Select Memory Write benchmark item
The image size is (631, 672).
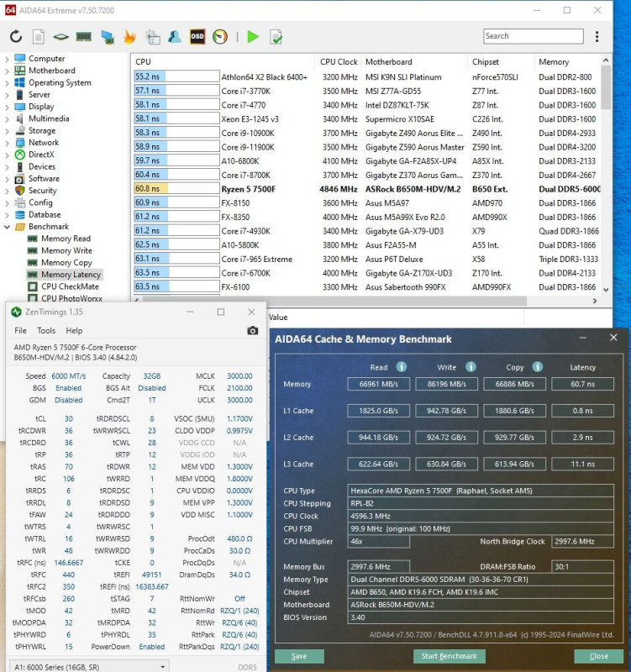[x=66, y=250]
